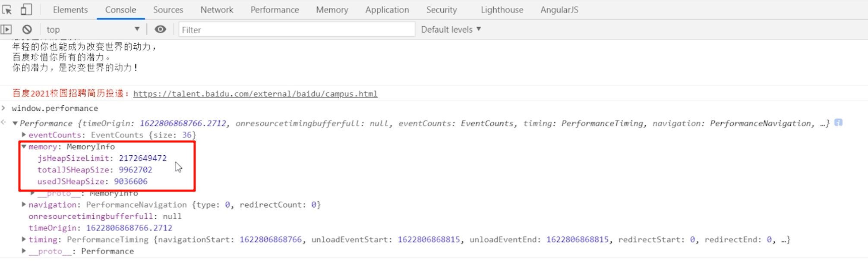The height and width of the screenshot is (261, 868).
Task: Show the console sidebar panel
Action: pyautogui.click(x=6, y=29)
